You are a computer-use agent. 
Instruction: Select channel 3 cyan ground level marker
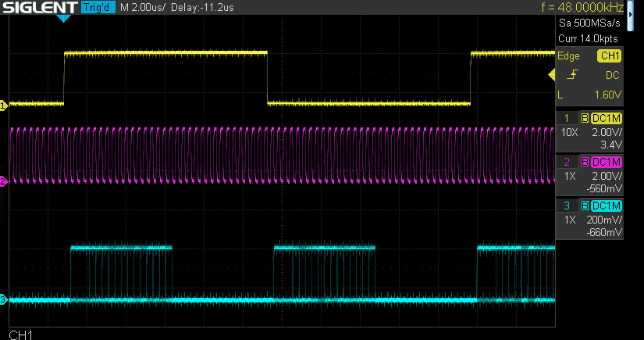click(4, 299)
